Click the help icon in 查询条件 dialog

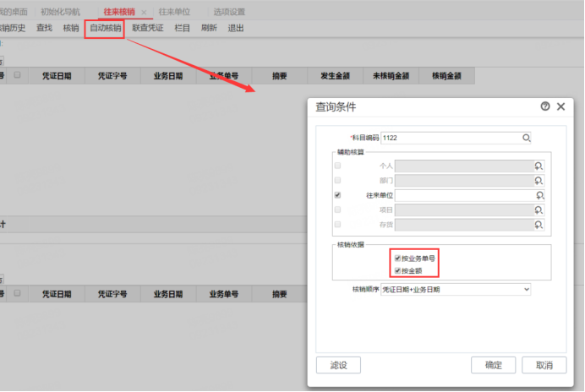(x=545, y=106)
